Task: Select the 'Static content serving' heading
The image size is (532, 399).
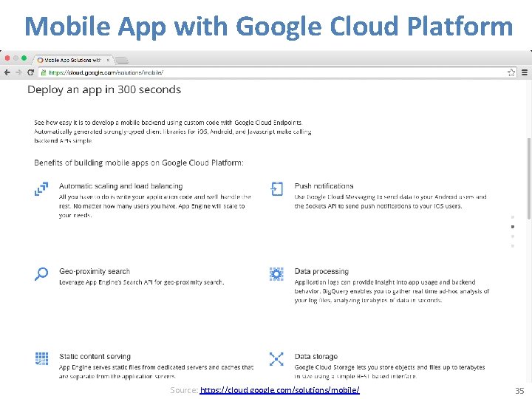Action: point(95,356)
